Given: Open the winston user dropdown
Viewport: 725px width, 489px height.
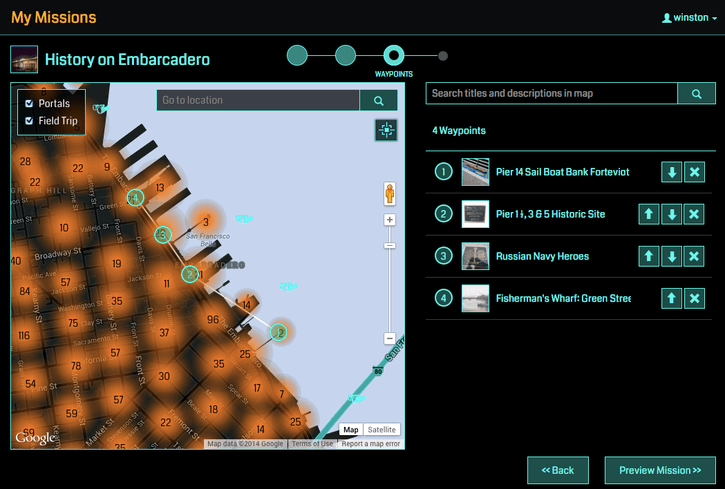Looking at the screenshot, I should (690, 18).
